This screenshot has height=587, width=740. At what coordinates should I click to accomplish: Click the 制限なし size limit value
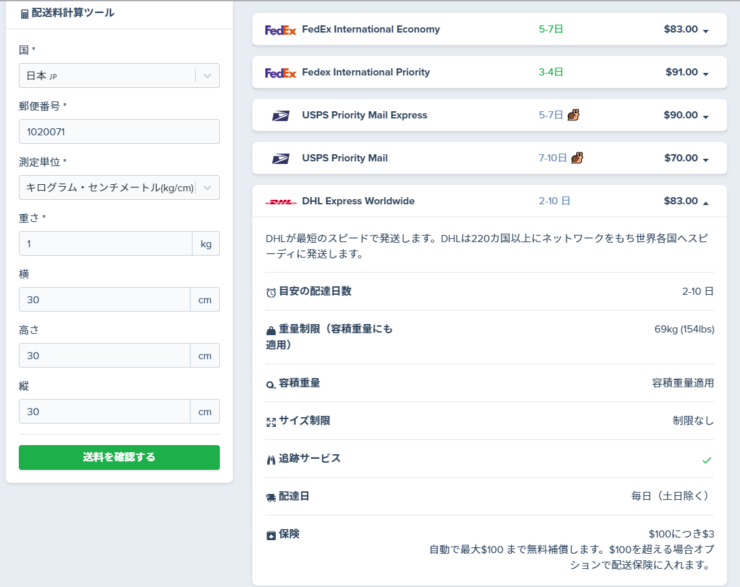[693, 421]
